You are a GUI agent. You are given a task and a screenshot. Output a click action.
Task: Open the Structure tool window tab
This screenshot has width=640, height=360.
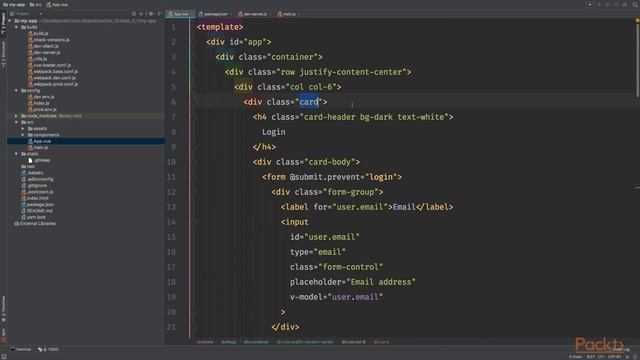[x=3, y=54]
